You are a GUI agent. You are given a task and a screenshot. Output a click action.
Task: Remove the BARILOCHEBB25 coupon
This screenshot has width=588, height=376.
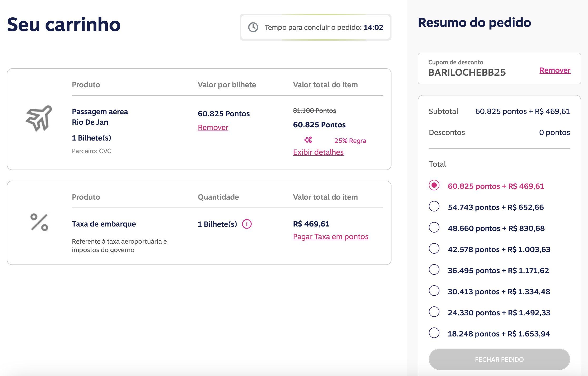(555, 70)
